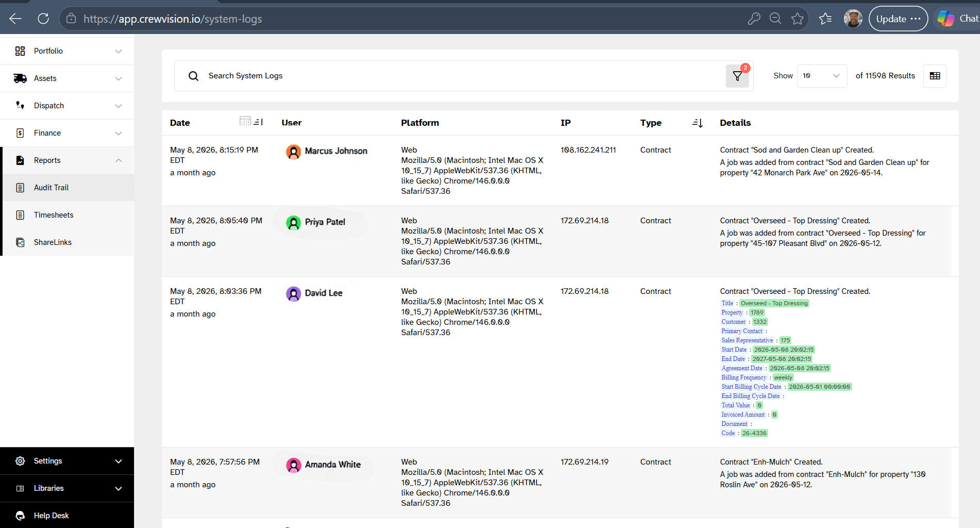The height and width of the screenshot is (528, 980).
Task: Open the table column layout icon
Action: coord(935,76)
